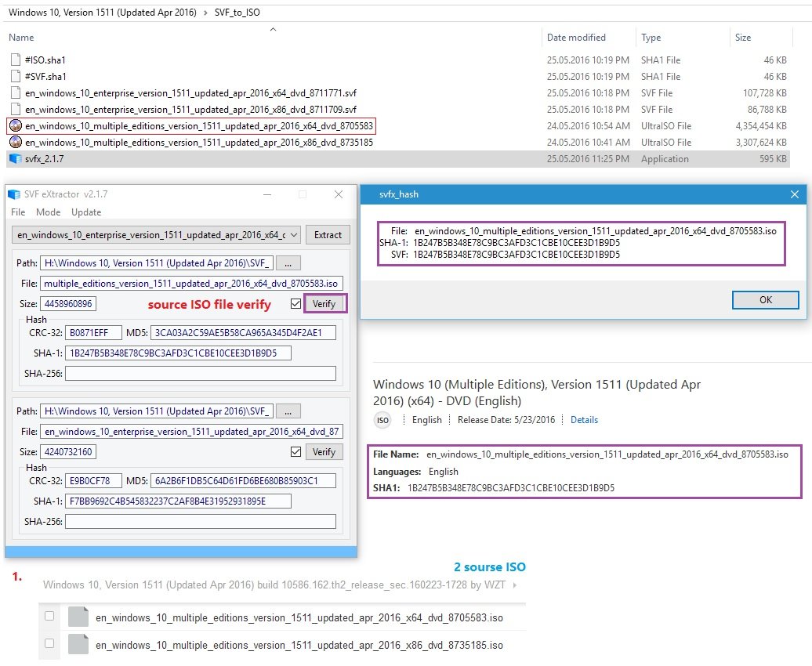The height and width of the screenshot is (666, 812).
Task: Click OK in the svfx_hash dialog
Action: (766, 300)
